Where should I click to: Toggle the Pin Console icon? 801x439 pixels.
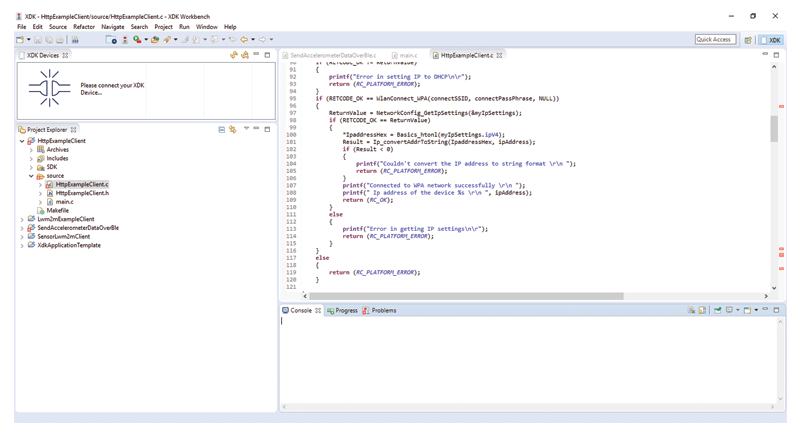coord(718,310)
